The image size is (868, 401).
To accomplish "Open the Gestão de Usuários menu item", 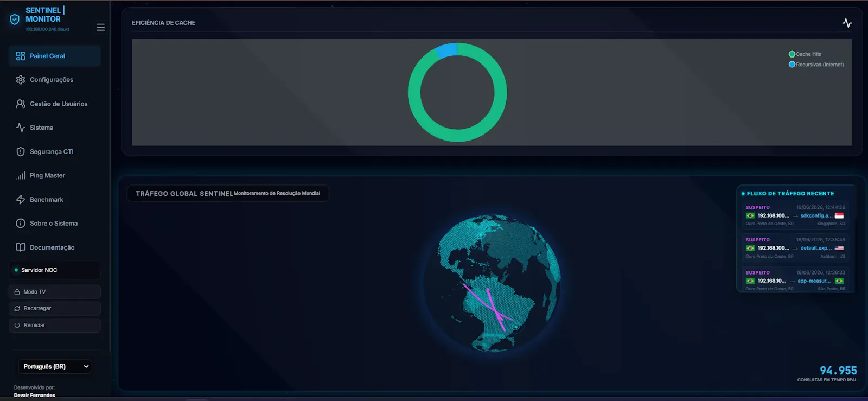I will 55,104.
